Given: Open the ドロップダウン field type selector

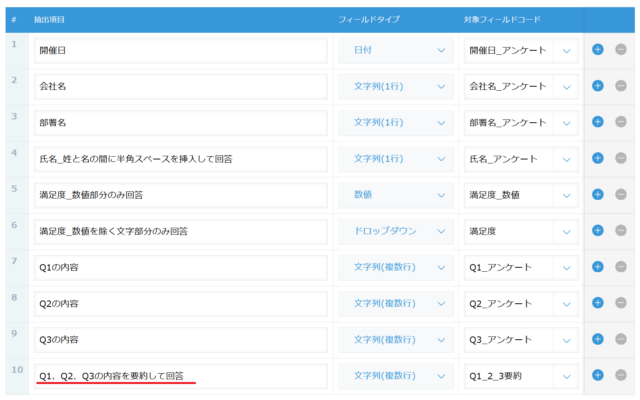Looking at the screenshot, I should click(396, 231).
